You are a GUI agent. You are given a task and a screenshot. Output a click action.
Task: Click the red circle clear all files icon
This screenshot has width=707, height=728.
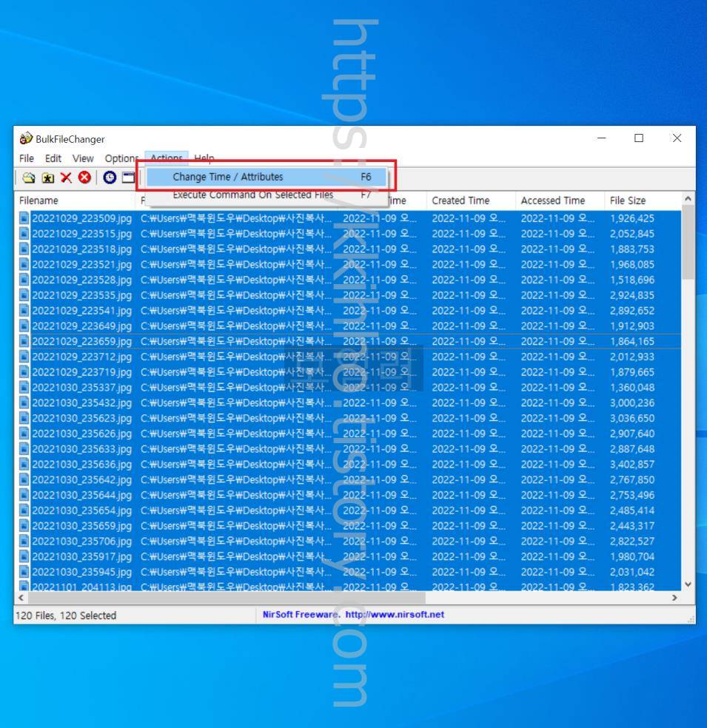[84, 177]
